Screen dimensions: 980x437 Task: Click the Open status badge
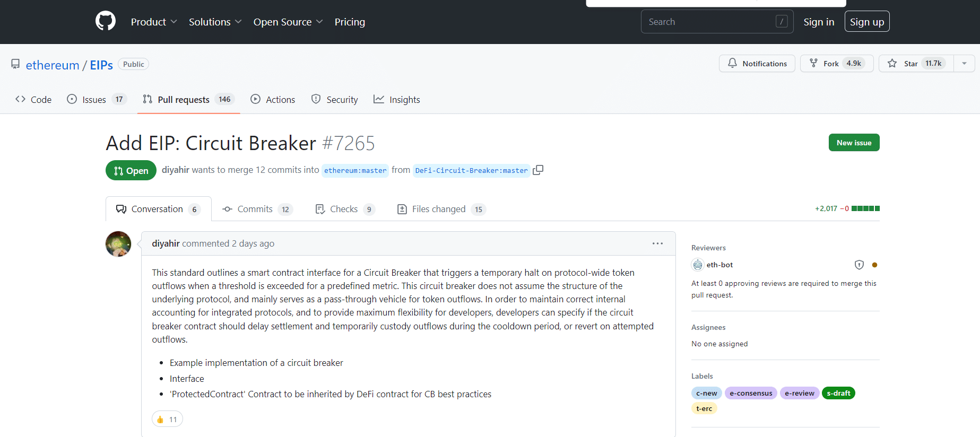(131, 170)
